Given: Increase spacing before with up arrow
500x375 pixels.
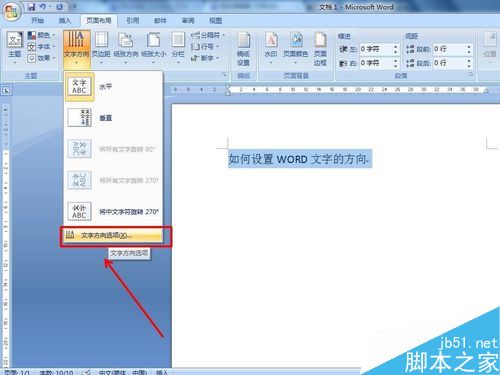Looking at the screenshot, I should 469,47.
